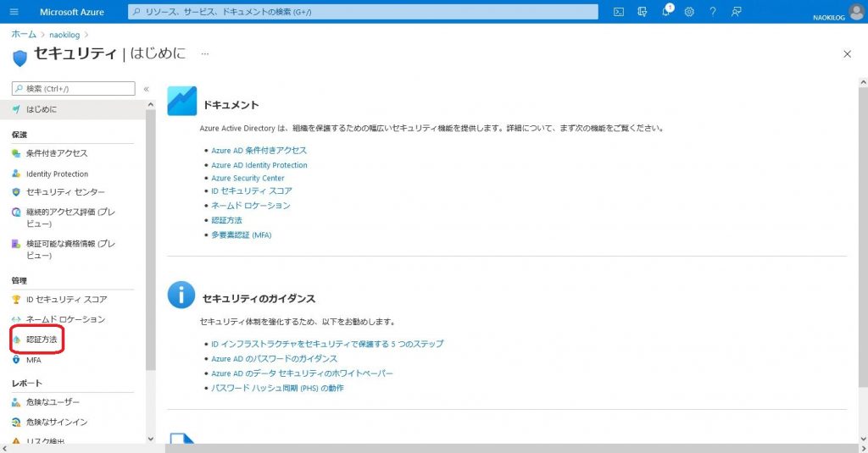Image resolution: width=868 pixels, height=453 pixels.
Task: Click the blue shield Security icon
Action: click(19, 58)
